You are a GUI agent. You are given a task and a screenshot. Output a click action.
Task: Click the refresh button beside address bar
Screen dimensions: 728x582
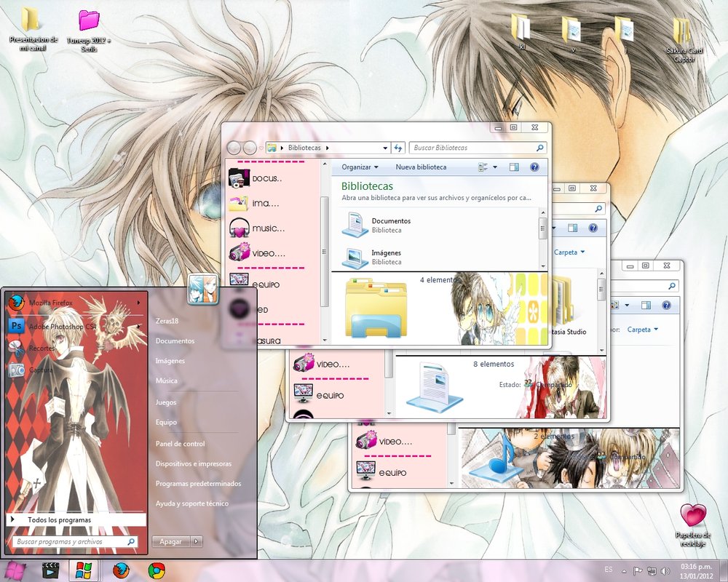(398, 148)
